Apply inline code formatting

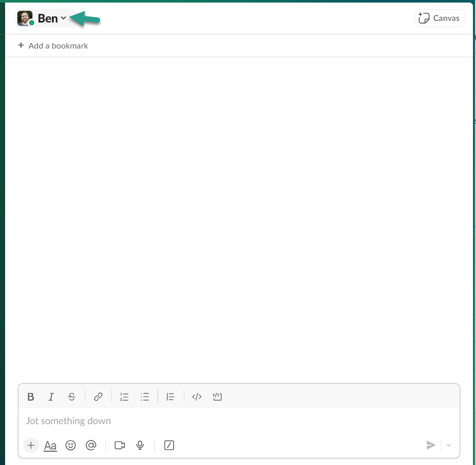pos(197,397)
